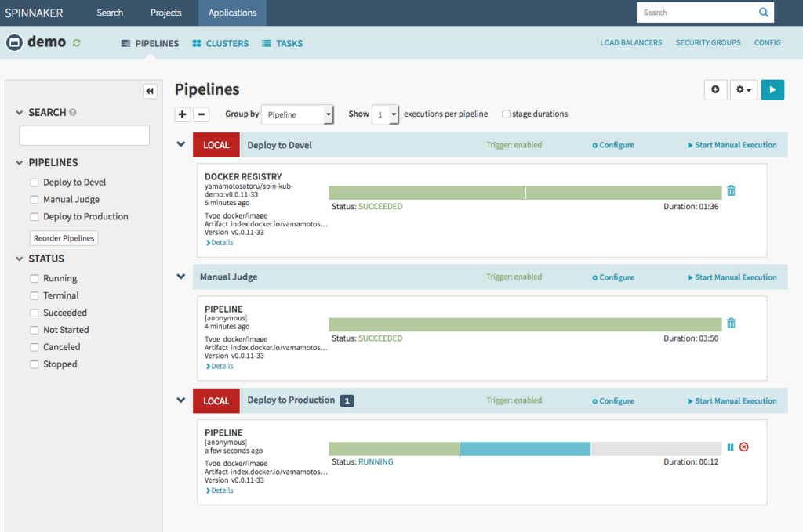Enable the Not Started status filter
The width and height of the screenshot is (803, 532).
click(x=35, y=330)
